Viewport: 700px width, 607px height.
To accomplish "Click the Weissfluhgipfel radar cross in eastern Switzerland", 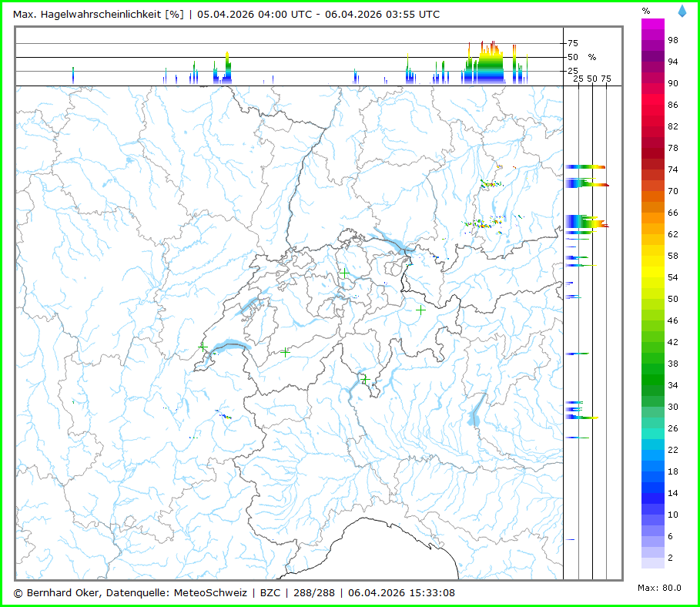I will 420,310.
